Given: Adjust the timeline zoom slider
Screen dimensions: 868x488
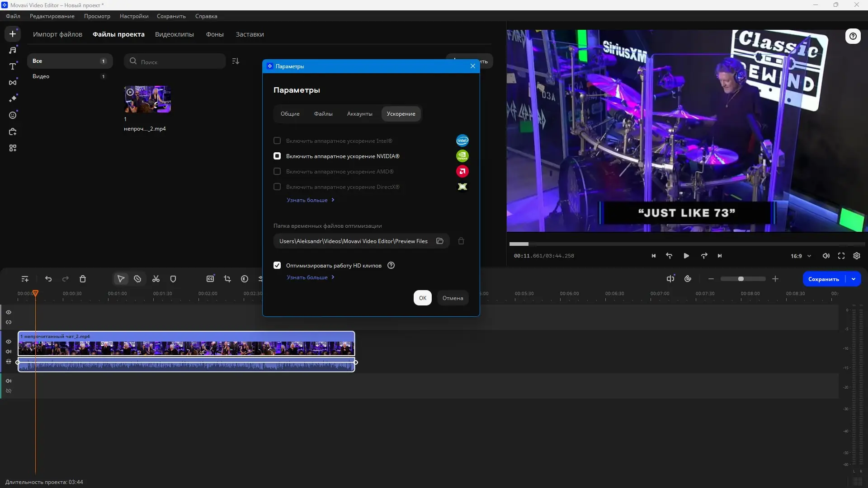Looking at the screenshot, I should click(x=741, y=279).
